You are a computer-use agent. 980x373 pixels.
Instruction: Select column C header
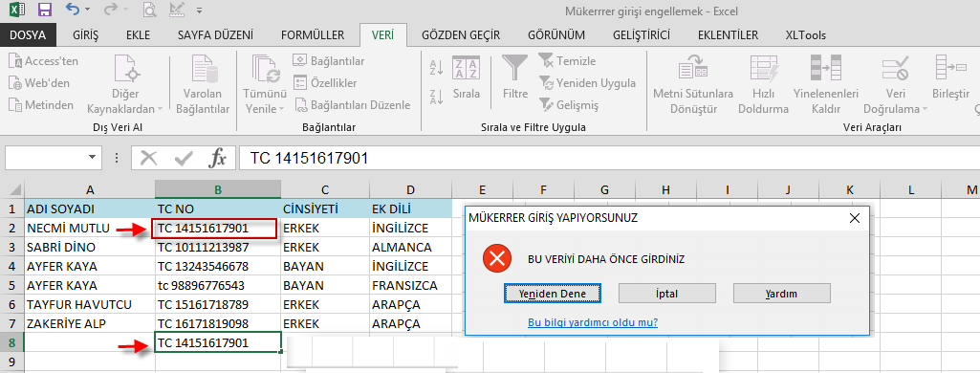point(325,189)
